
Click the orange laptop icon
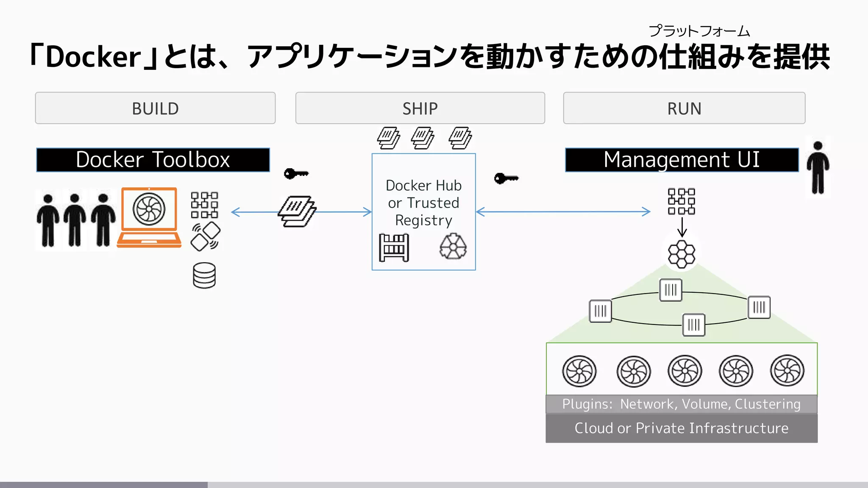[149, 217]
